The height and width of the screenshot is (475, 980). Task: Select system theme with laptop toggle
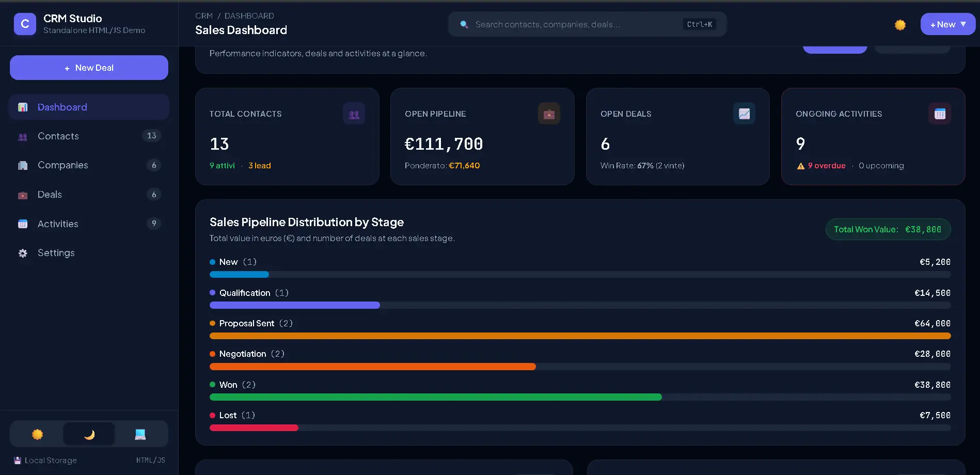click(140, 434)
